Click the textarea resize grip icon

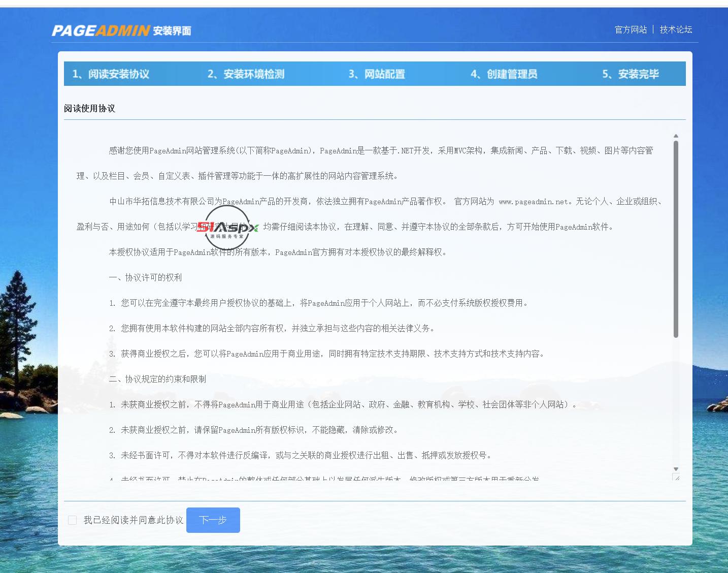click(x=676, y=477)
